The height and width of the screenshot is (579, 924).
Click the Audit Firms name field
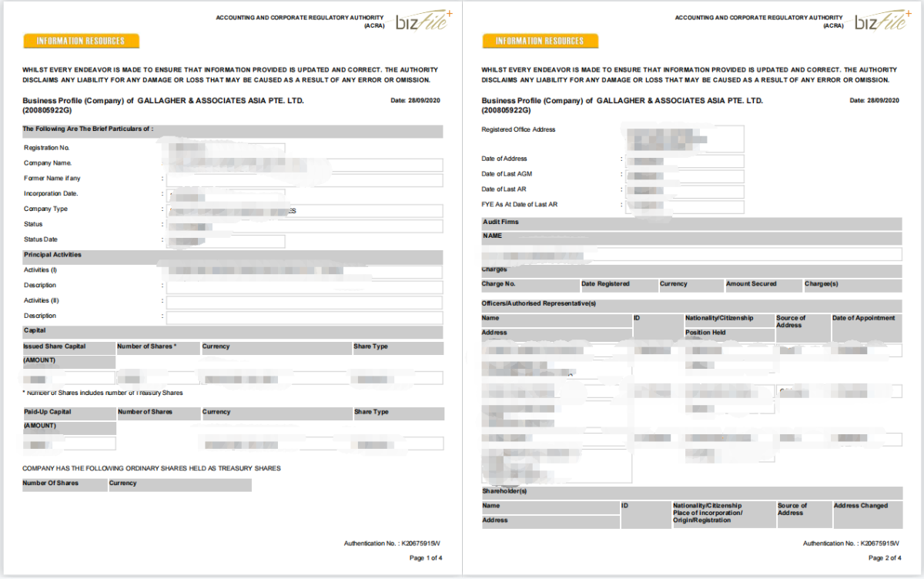691,254
